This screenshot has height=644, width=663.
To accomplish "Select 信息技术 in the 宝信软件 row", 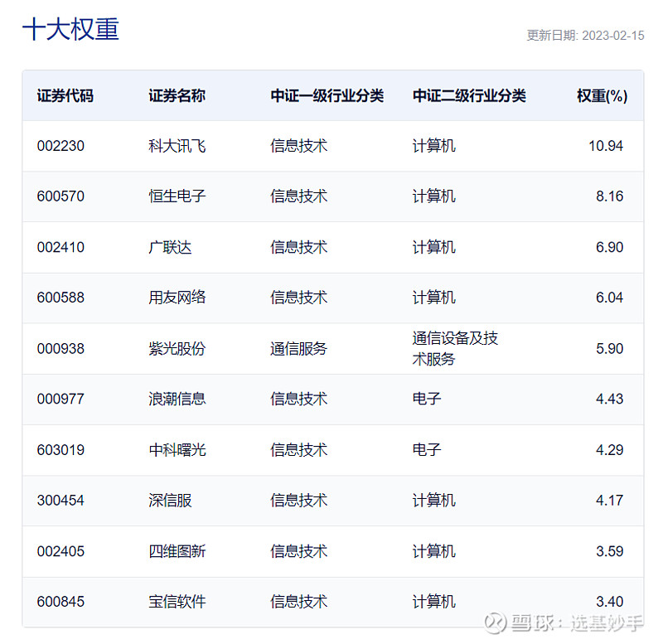I will point(299,602).
